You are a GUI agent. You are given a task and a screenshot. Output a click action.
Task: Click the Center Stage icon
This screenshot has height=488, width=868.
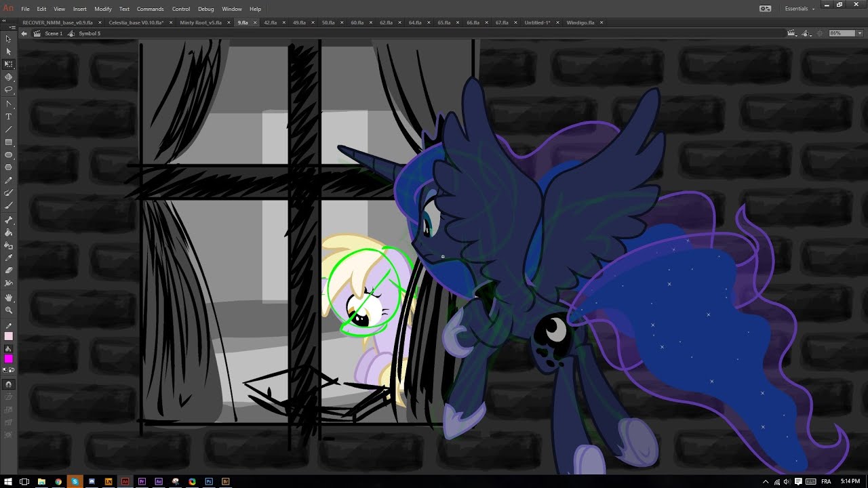820,33
